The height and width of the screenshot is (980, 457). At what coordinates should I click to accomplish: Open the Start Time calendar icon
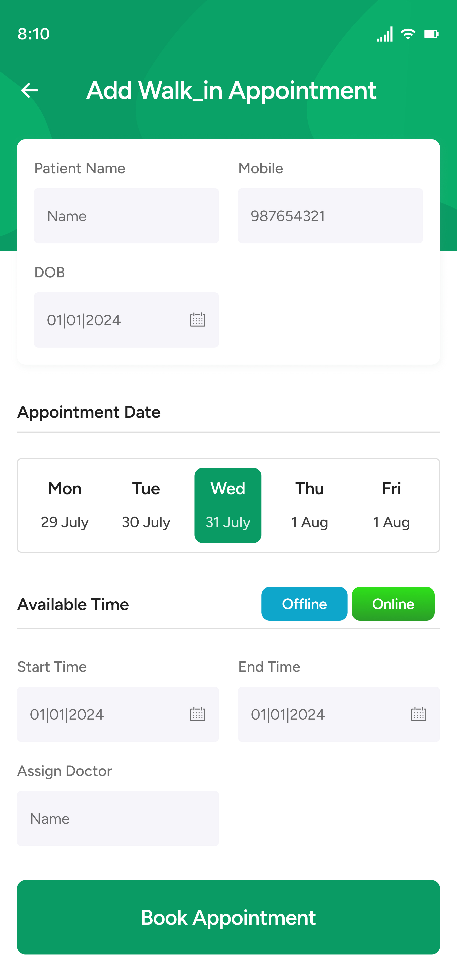(x=197, y=714)
